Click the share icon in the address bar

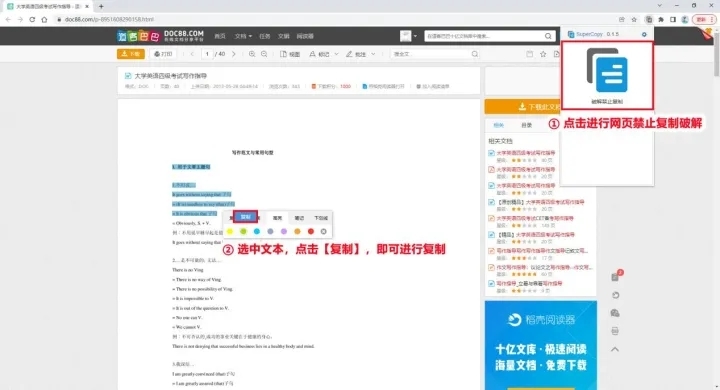[622, 19]
